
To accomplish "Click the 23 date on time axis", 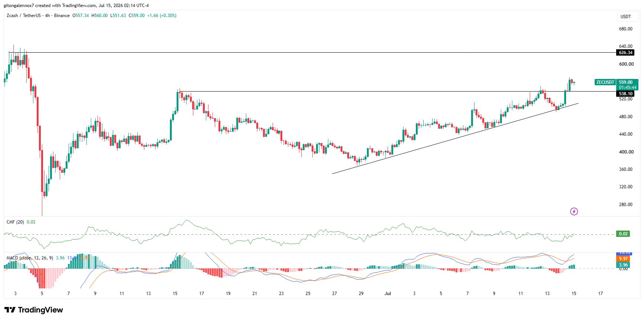I will coord(281,294).
